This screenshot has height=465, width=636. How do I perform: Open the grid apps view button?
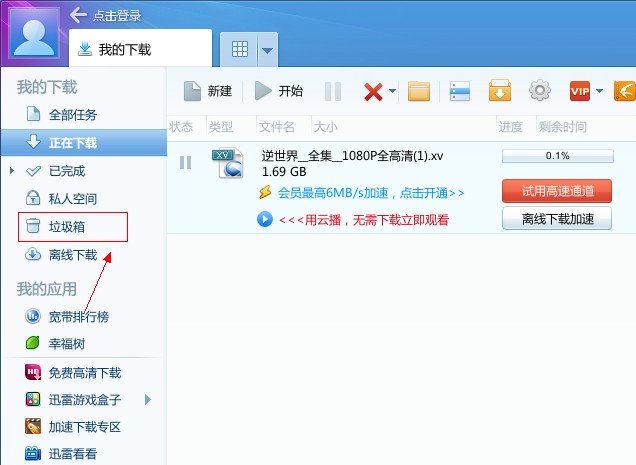click(x=239, y=50)
